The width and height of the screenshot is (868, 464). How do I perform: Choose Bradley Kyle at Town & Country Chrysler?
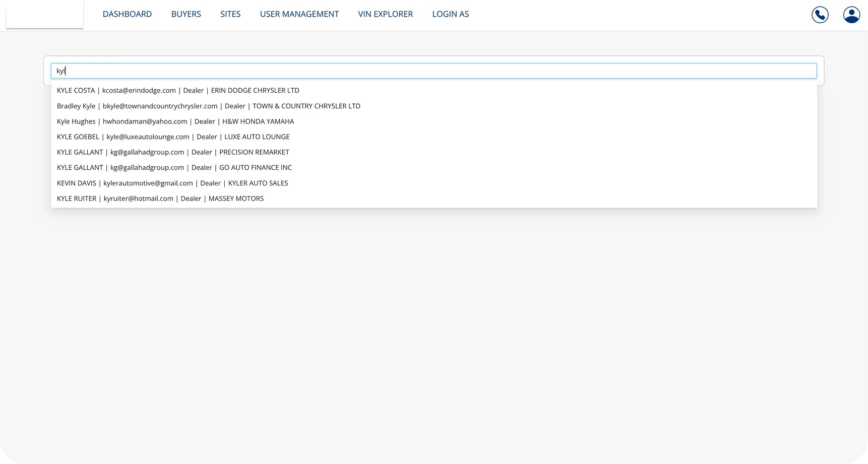click(208, 106)
